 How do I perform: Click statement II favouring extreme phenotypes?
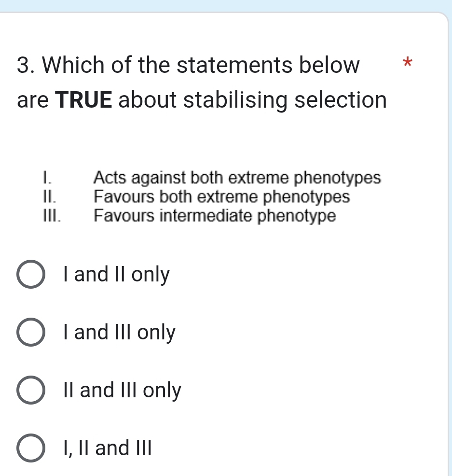(x=221, y=196)
